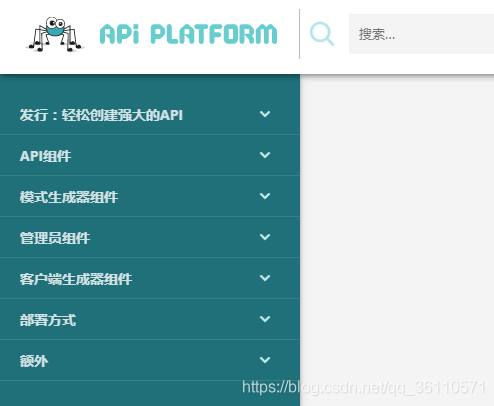The height and width of the screenshot is (406, 494).
Task: Expand chevron beside 发行：轻松创建强大的API
Action: 265,114
